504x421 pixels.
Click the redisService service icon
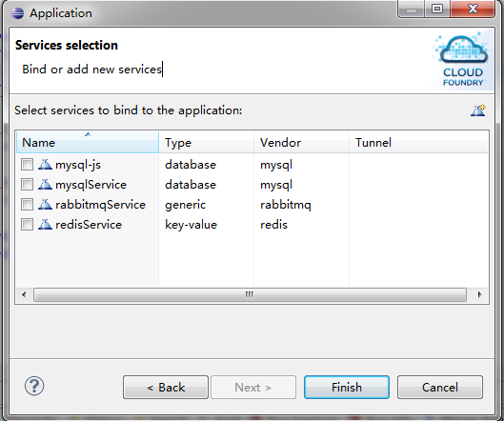click(45, 225)
